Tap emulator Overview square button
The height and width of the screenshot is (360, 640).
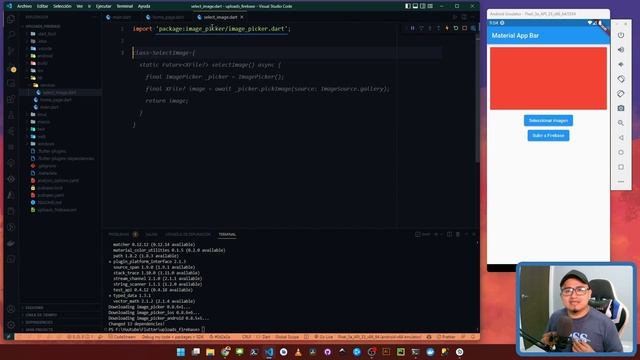pyautogui.click(x=621, y=167)
